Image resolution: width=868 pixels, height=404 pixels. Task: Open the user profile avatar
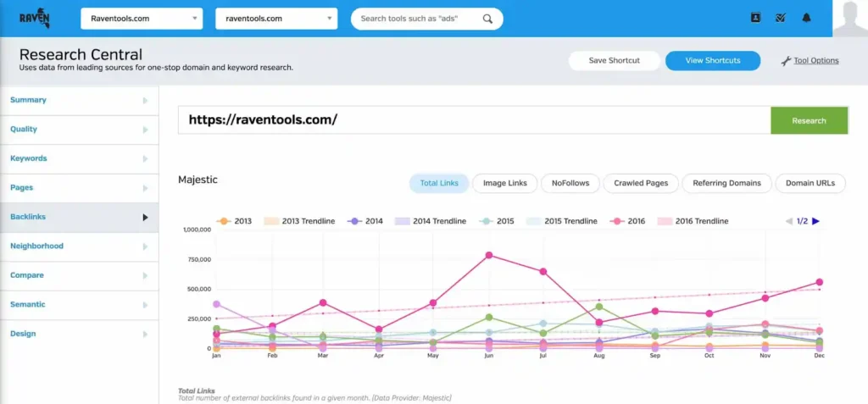pos(850,19)
